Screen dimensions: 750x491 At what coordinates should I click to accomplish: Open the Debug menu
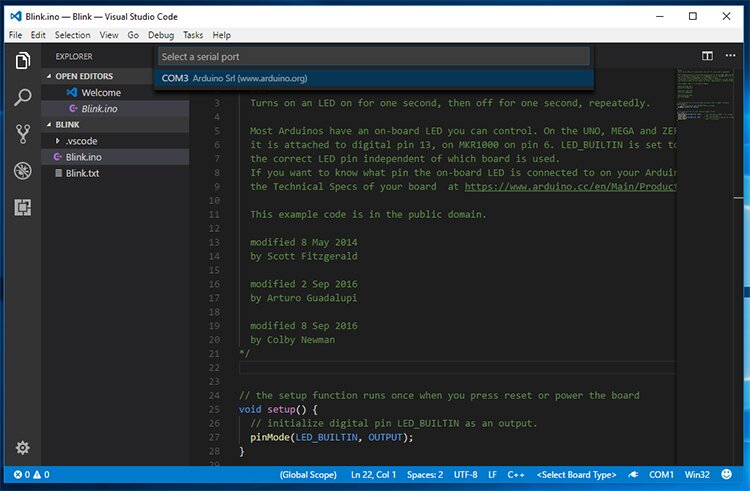coord(161,35)
